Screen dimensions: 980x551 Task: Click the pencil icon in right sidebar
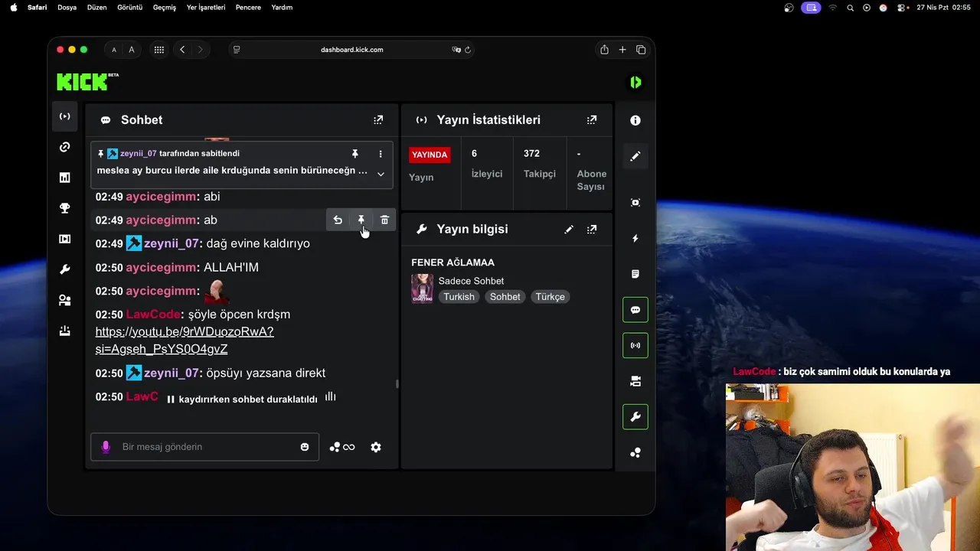pos(635,156)
